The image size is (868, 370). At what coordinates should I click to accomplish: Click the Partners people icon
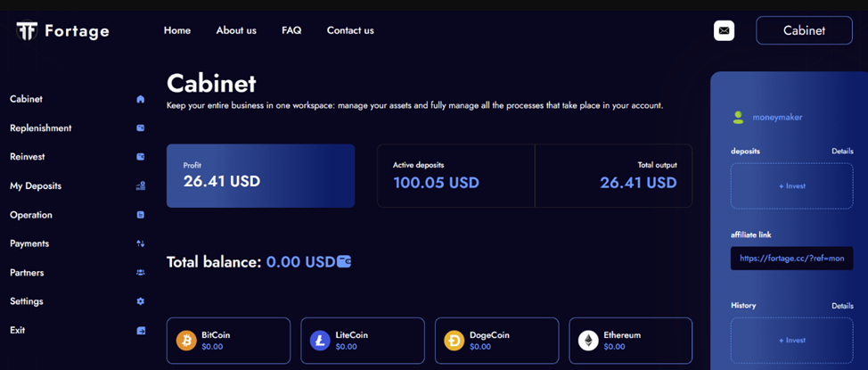[x=141, y=273]
